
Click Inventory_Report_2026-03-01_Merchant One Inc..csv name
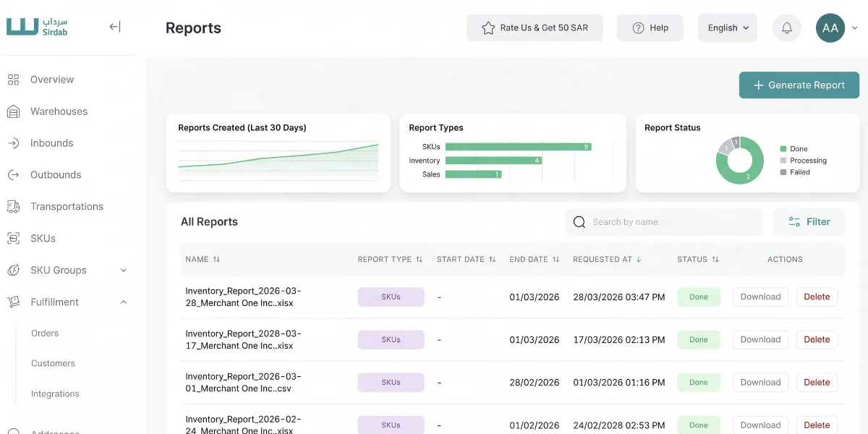pos(243,383)
